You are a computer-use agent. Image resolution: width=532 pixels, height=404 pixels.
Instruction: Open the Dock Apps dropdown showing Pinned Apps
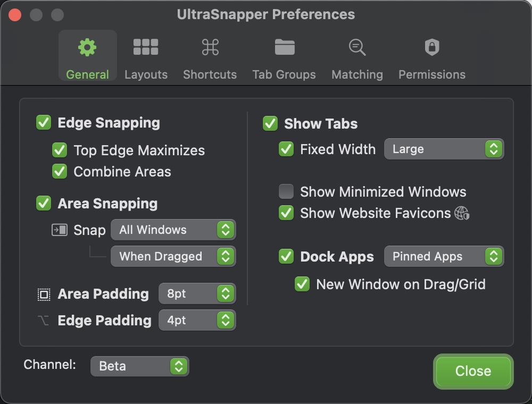(x=444, y=256)
